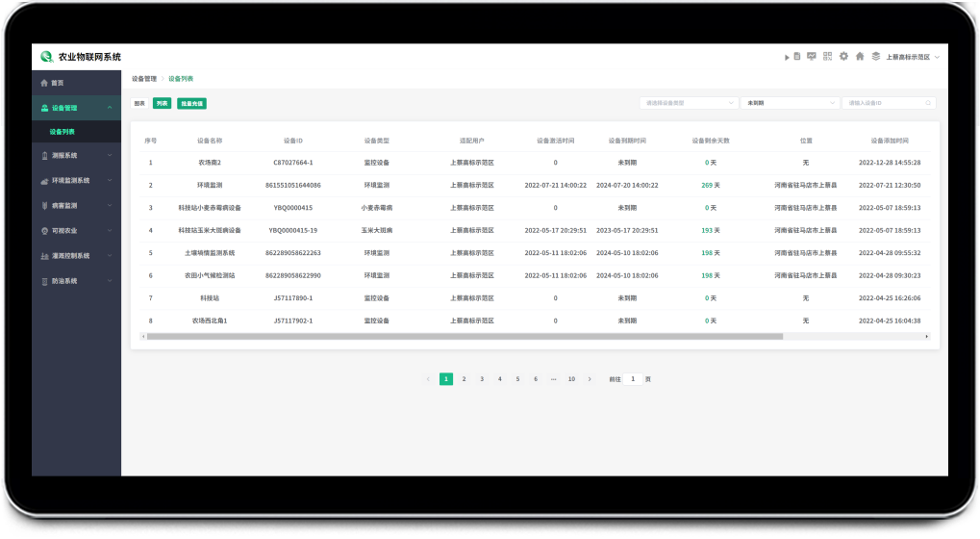
Task: Open the 可视农业 sidebar menu
Action: point(76,231)
